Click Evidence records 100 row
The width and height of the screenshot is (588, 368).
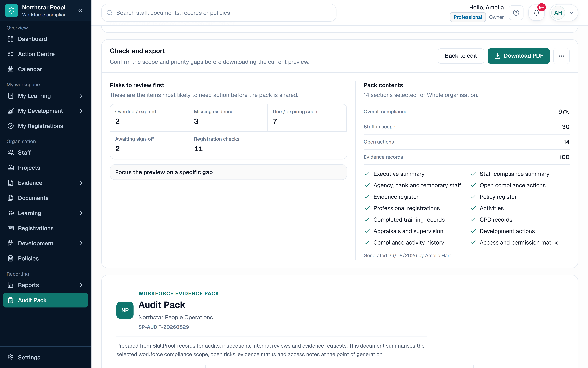click(466, 157)
